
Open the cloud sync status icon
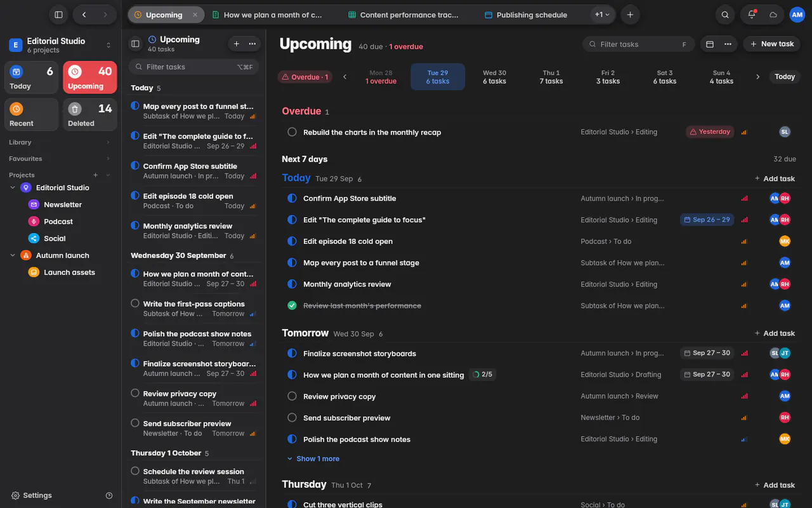pyautogui.click(x=773, y=15)
